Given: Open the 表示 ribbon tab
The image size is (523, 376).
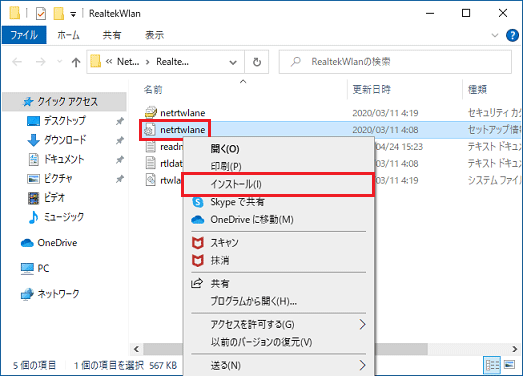Looking at the screenshot, I should click(x=154, y=35).
